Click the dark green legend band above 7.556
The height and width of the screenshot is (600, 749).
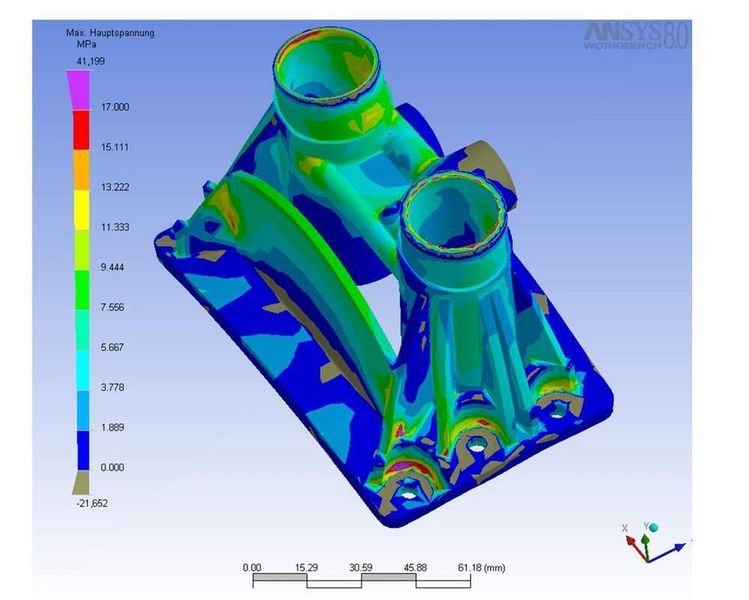[x=82, y=290]
